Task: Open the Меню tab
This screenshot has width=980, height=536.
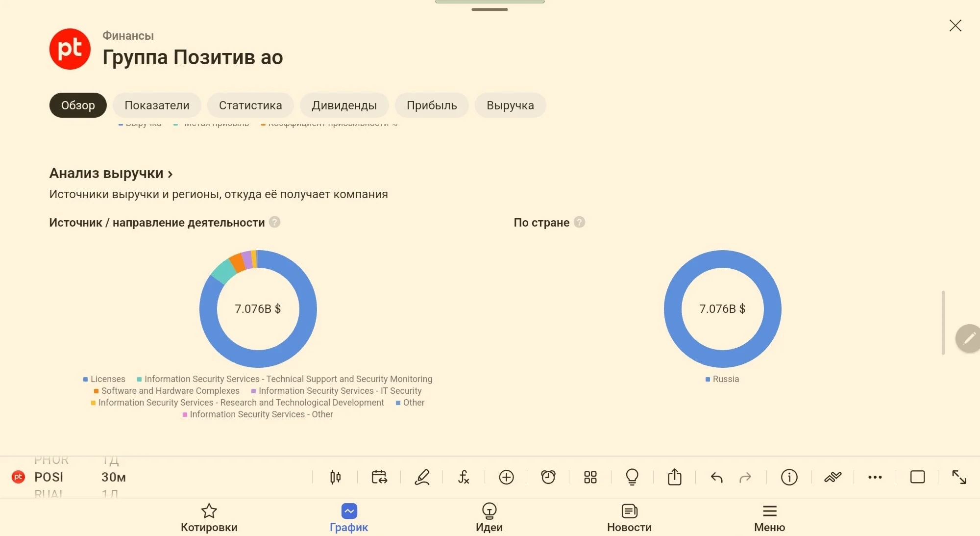Action: 769,518
